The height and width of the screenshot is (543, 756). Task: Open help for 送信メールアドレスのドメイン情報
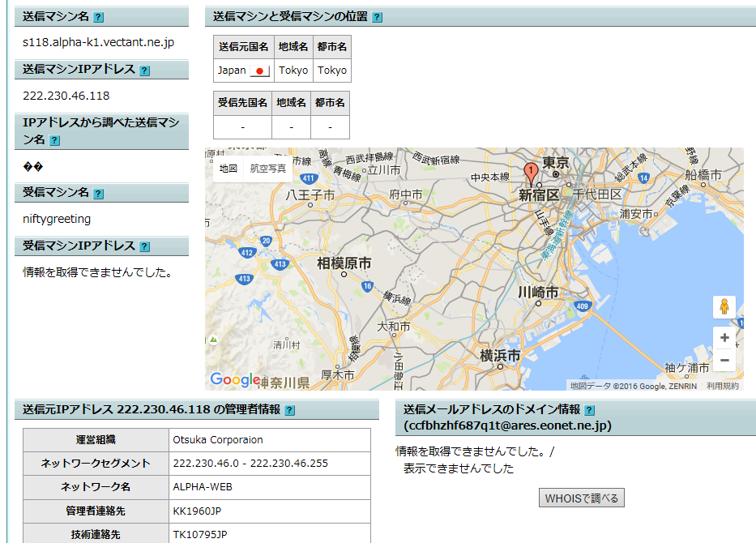[x=590, y=410]
